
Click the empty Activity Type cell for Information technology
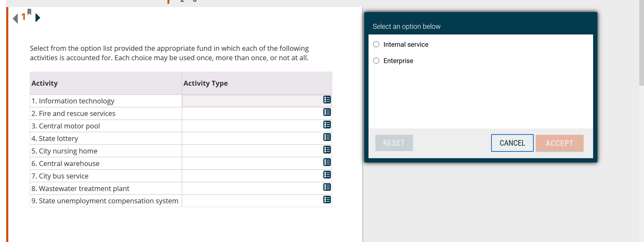(x=250, y=101)
